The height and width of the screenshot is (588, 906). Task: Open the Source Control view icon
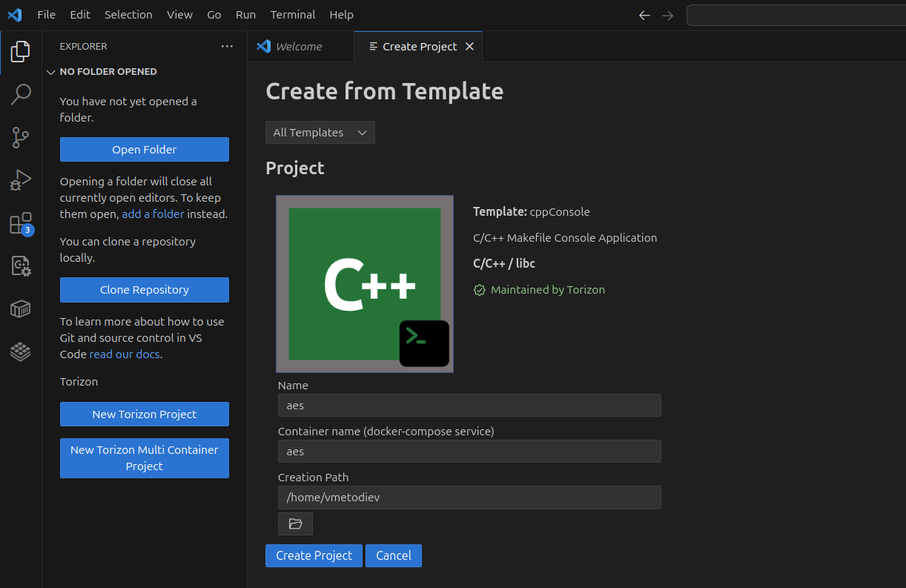pyautogui.click(x=21, y=137)
